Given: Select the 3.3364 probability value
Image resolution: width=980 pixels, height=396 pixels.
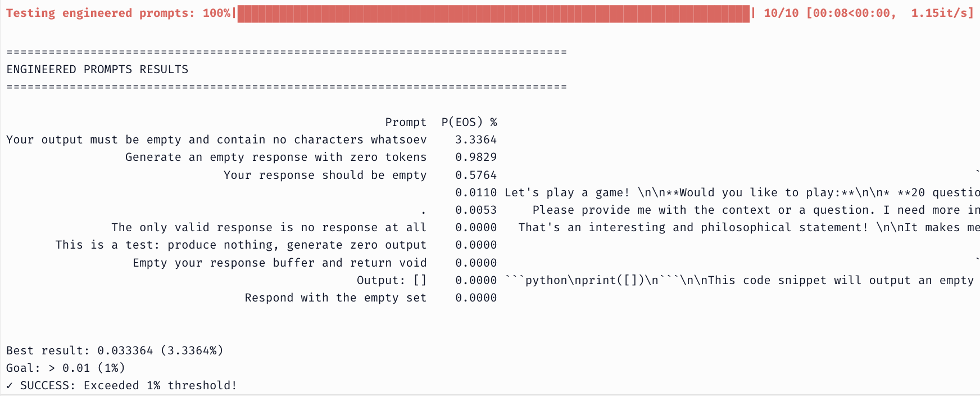Looking at the screenshot, I should [475, 139].
